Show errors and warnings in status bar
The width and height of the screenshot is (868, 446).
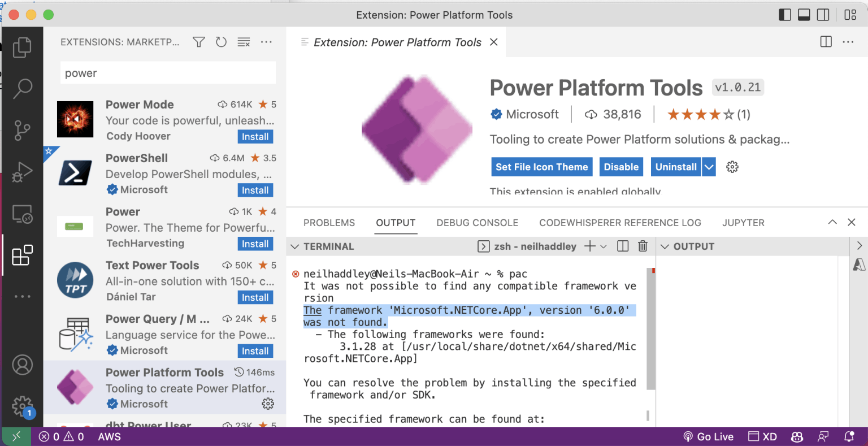(x=62, y=436)
